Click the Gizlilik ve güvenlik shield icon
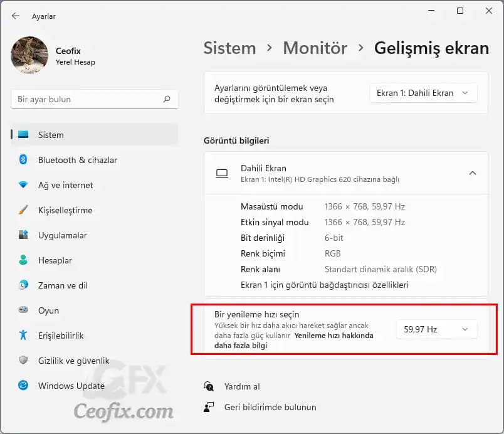 coord(23,361)
